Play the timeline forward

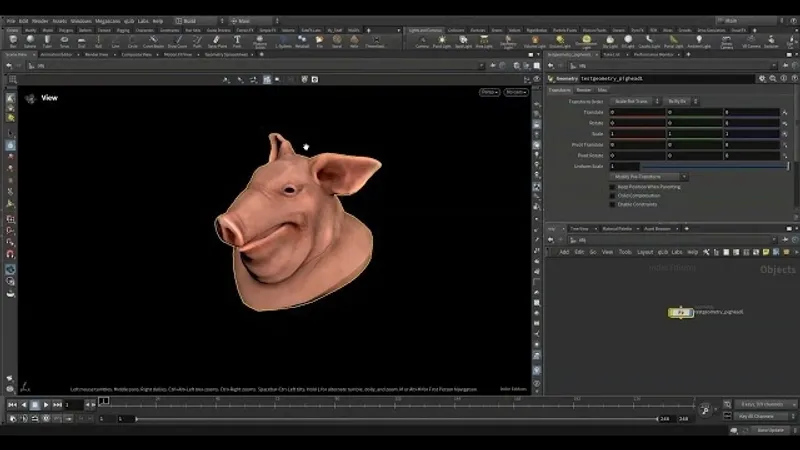[46, 405]
